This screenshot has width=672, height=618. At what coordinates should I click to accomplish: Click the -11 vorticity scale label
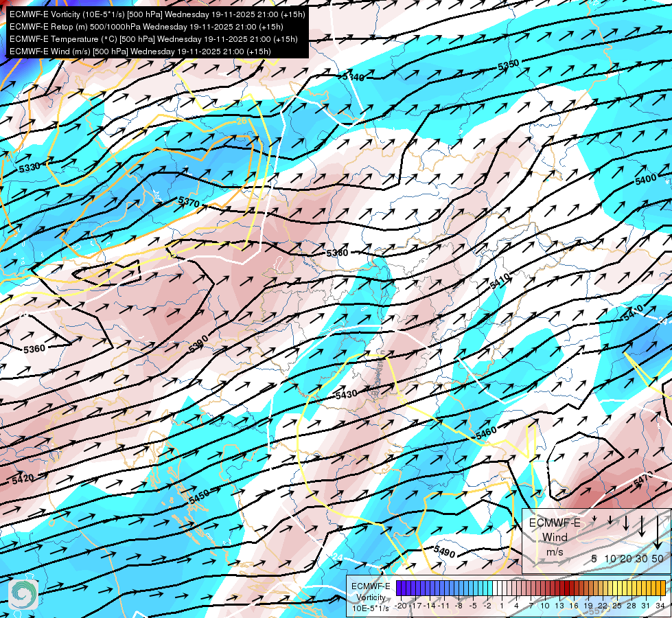tap(445, 606)
